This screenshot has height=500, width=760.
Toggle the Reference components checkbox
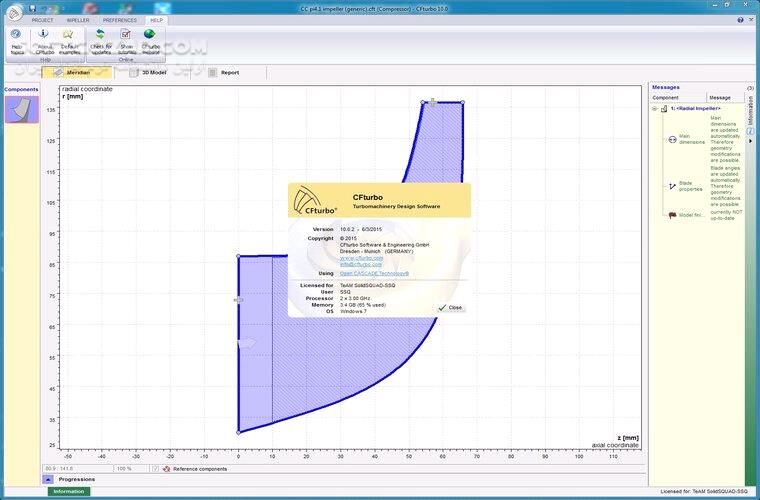point(155,469)
